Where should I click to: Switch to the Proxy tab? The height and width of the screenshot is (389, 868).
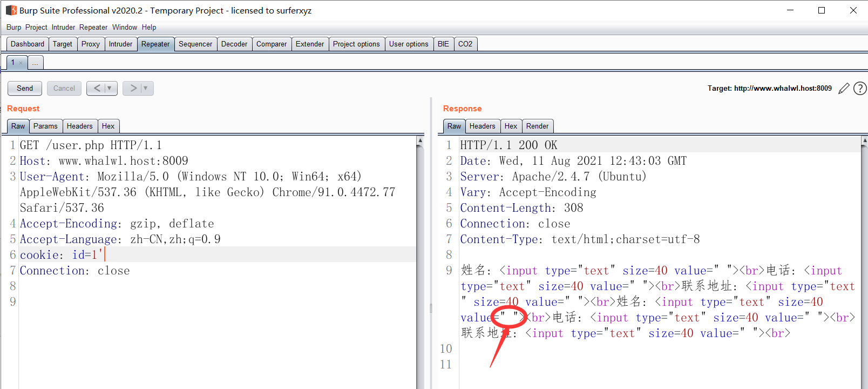pos(91,44)
